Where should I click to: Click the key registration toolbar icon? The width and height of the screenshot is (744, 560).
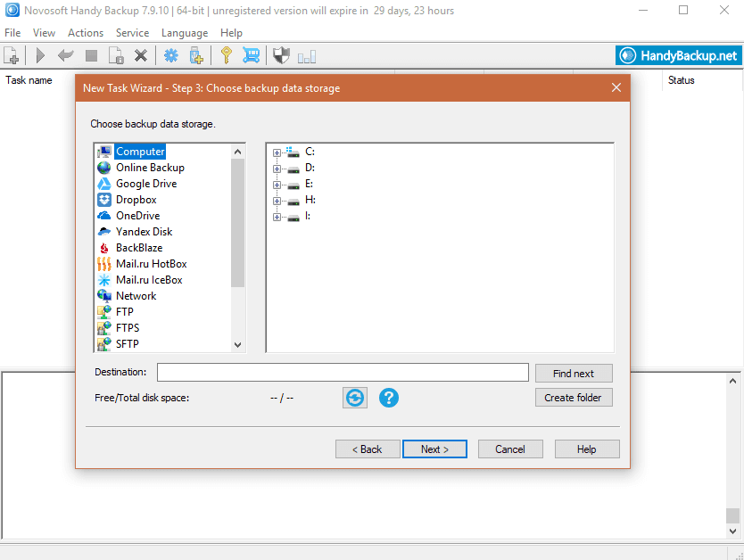[226, 56]
